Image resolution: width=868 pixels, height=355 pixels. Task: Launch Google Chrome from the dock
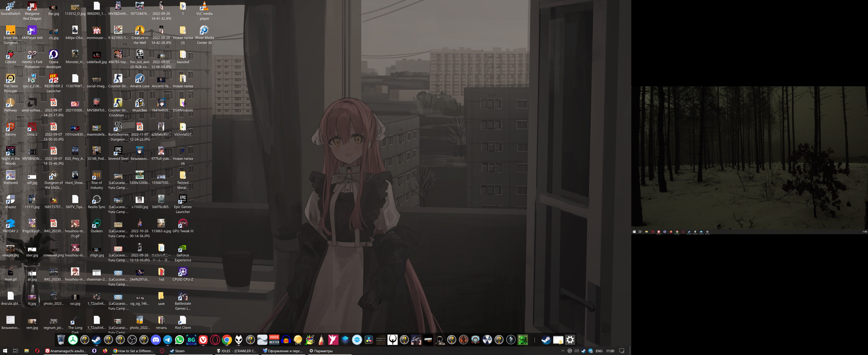227,340
